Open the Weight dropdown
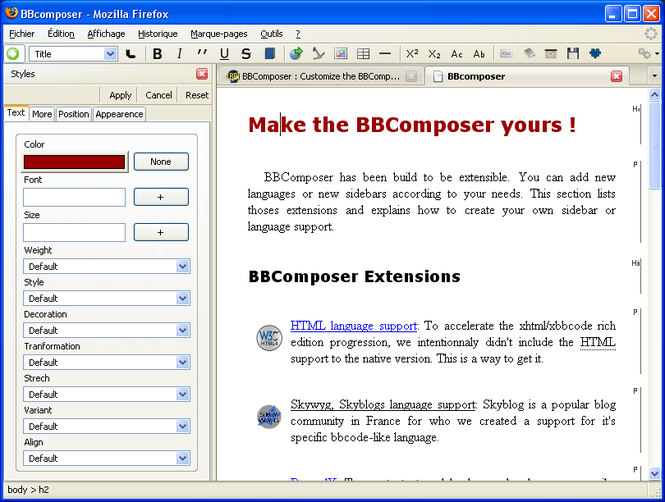Viewport: 665px width, 502px height. [106, 266]
